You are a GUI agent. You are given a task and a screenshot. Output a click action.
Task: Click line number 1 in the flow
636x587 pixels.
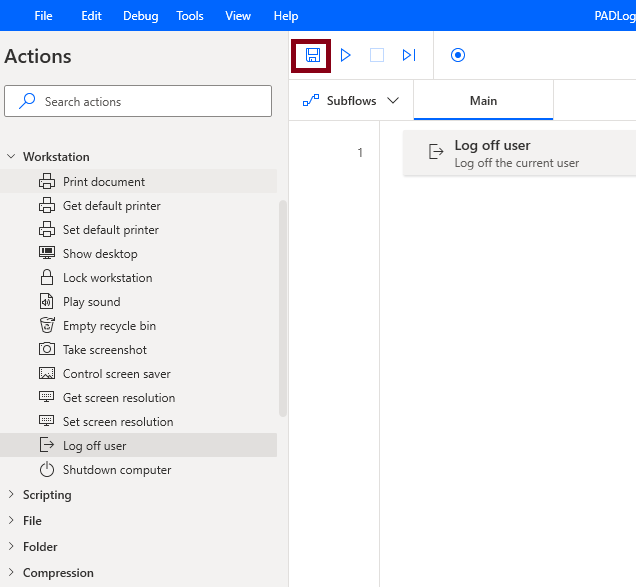360,152
